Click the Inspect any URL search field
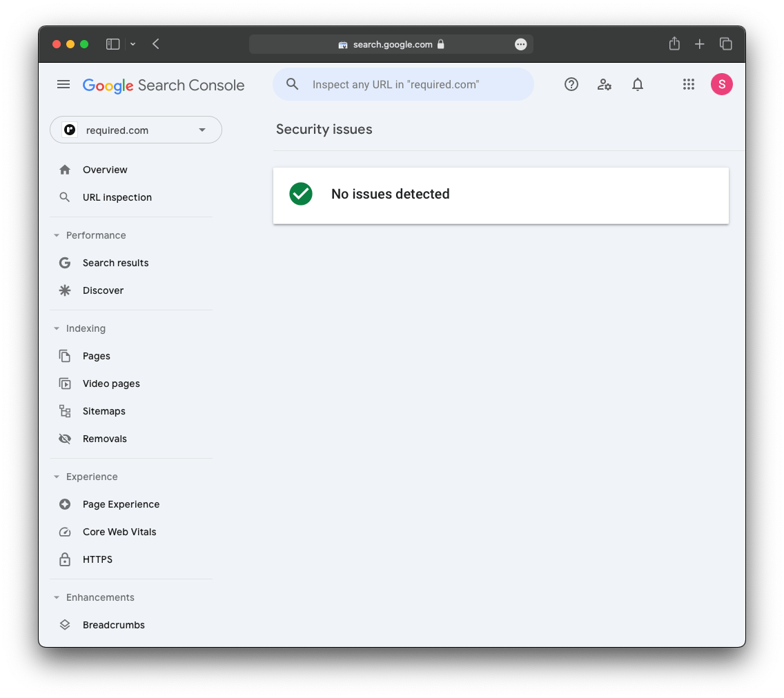Viewport: 784px width, 698px height. pyautogui.click(x=414, y=84)
